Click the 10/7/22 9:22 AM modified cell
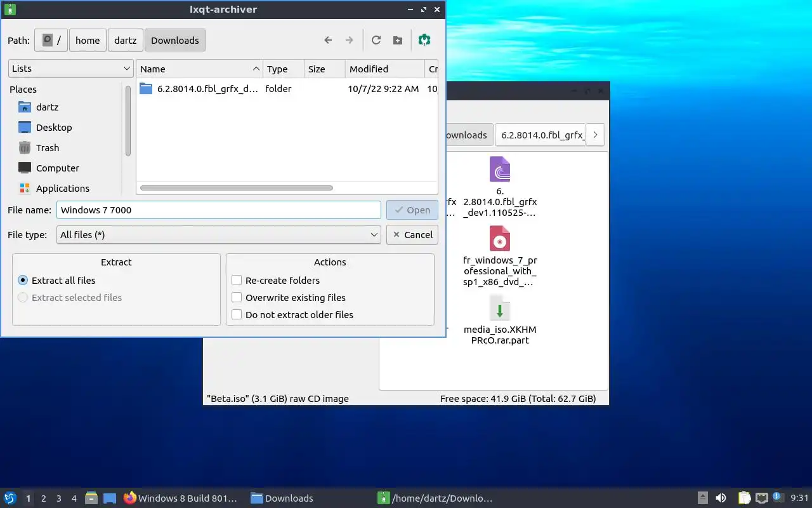Viewport: 812px width, 508px height. point(383,89)
